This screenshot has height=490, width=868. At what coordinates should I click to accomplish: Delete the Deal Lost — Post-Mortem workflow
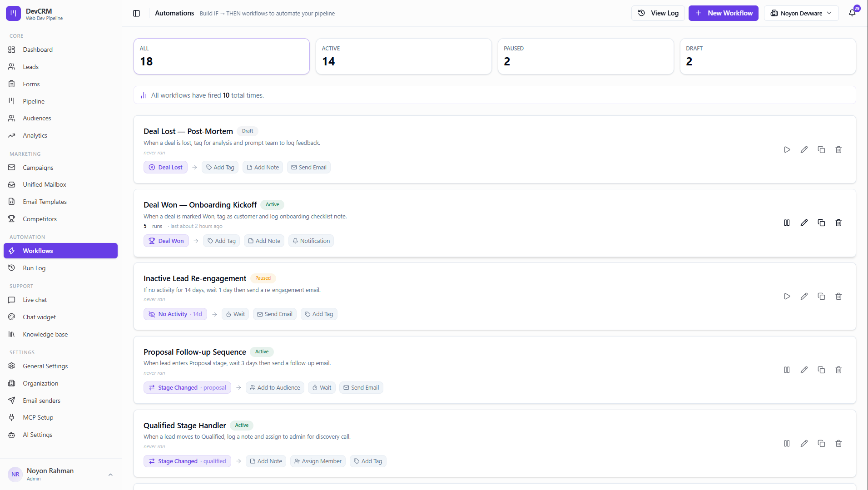(x=839, y=149)
